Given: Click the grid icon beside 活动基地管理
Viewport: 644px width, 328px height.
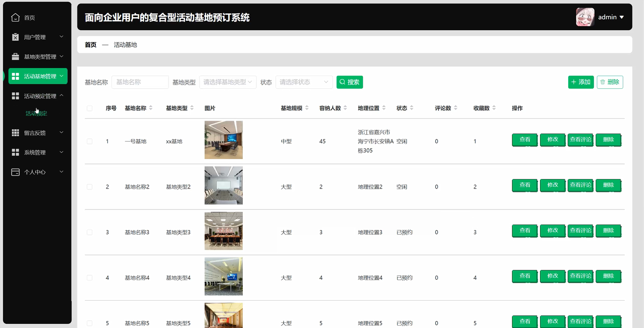Looking at the screenshot, I should pyautogui.click(x=15, y=76).
